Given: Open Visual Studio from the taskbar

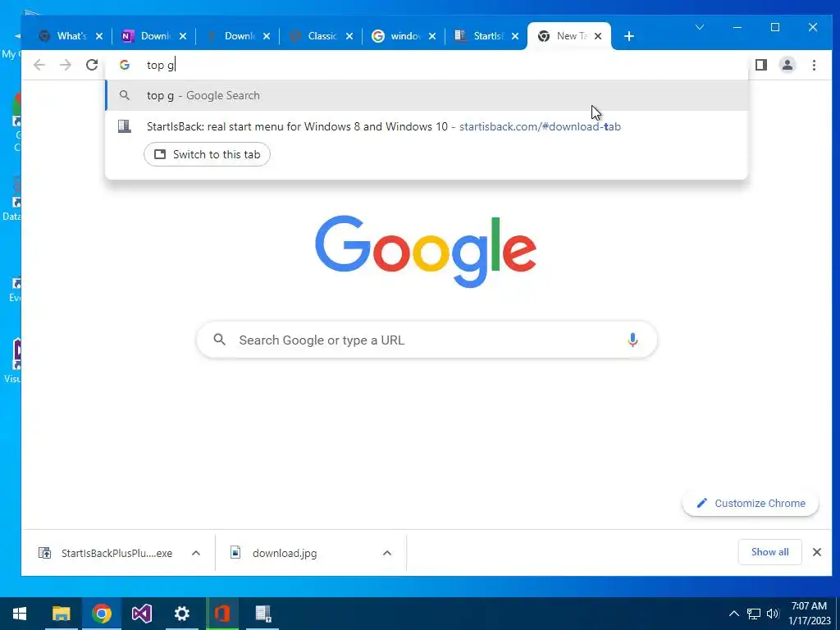Looking at the screenshot, I should (x=141, y=614).
